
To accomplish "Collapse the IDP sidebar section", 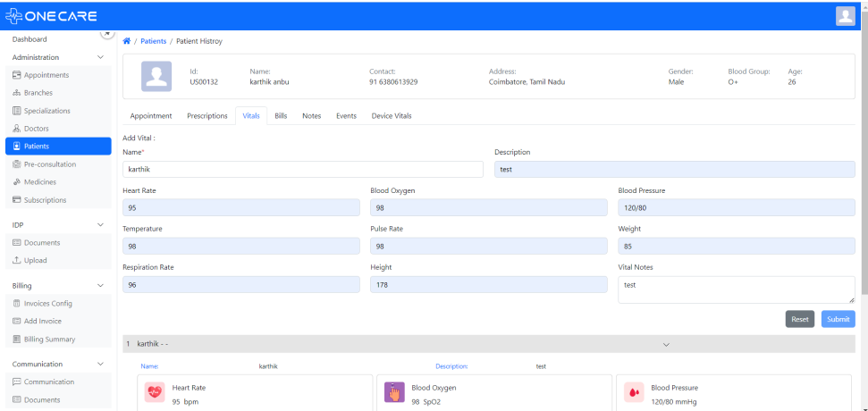I will pos(100,225).
